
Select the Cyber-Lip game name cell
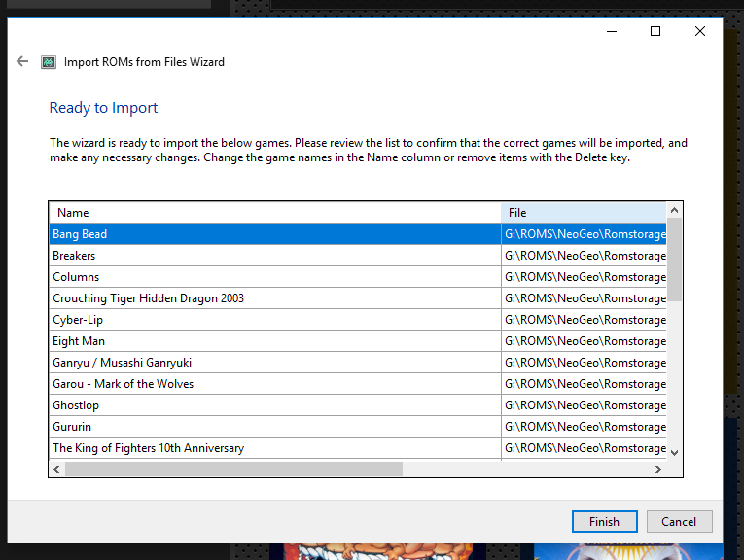point(274,320)
